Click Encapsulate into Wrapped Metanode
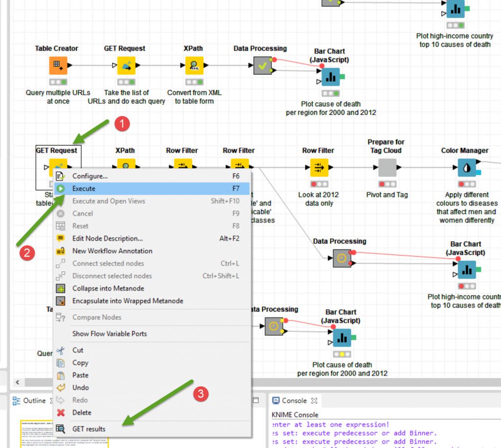The image size is (501, 448). pyautogui.click(x=128, y=301)
